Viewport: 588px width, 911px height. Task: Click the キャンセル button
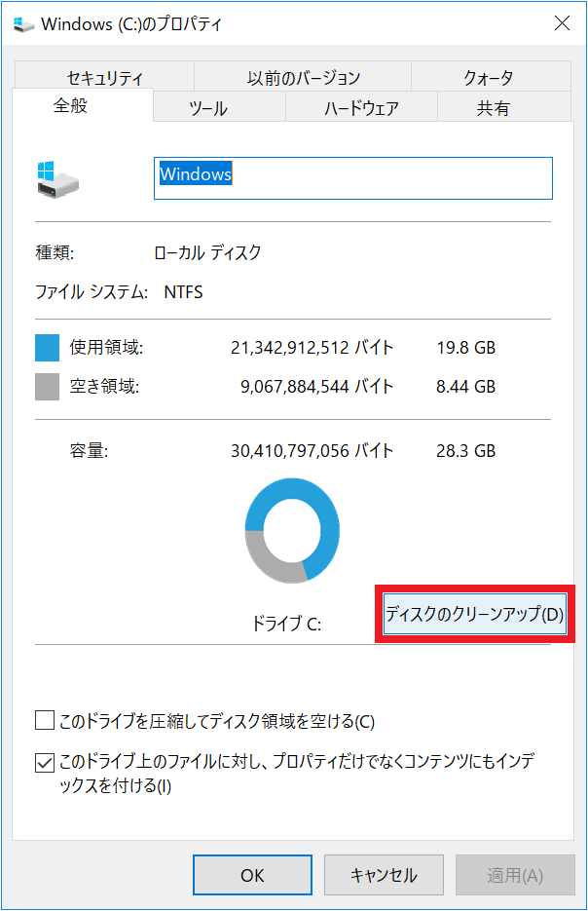click(384, 875)
